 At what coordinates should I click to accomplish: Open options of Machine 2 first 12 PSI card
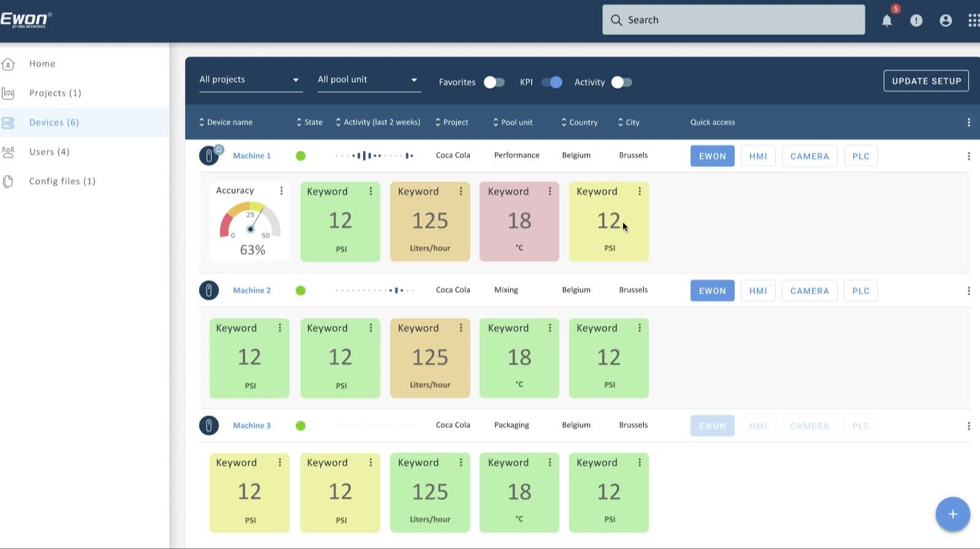click(x=280, y=328)
